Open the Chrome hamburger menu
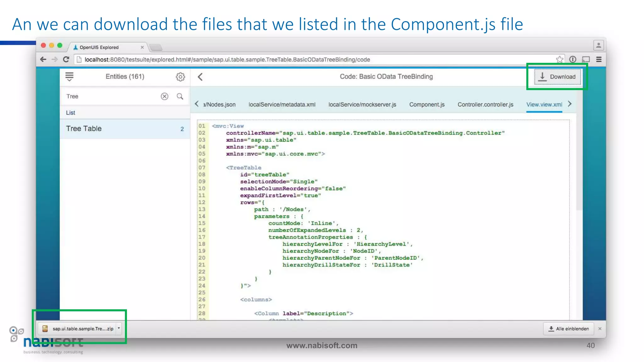The width and height of the screenshot is (644, 362). click(x=599, y=59)
